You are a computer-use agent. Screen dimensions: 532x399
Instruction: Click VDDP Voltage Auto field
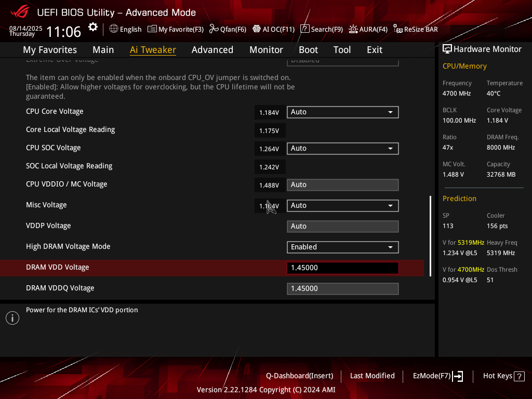[343, 227]
